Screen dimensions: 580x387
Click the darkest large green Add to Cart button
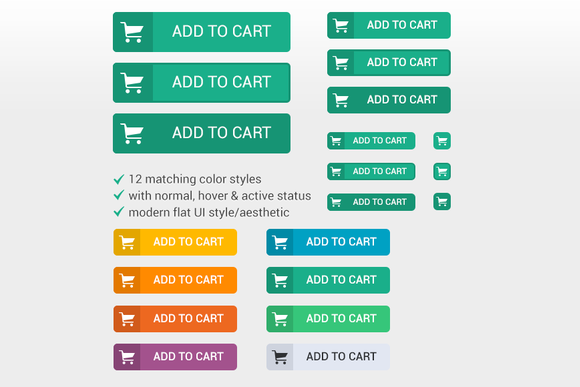[202, 133]
